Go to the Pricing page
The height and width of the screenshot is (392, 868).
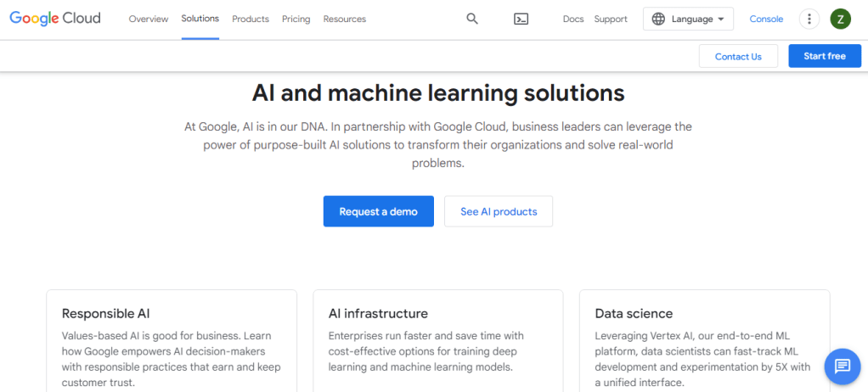(x=296, y=19)
